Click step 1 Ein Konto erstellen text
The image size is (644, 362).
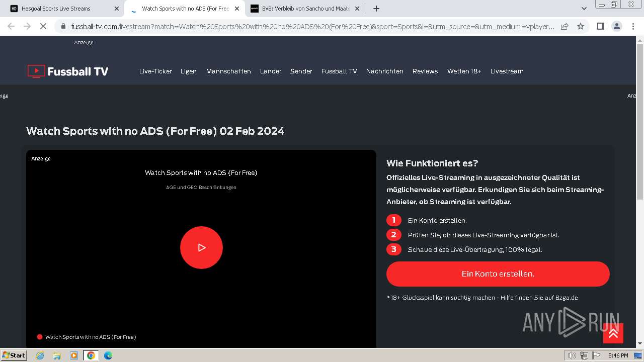pyautogui.click(x=437, y=220)
